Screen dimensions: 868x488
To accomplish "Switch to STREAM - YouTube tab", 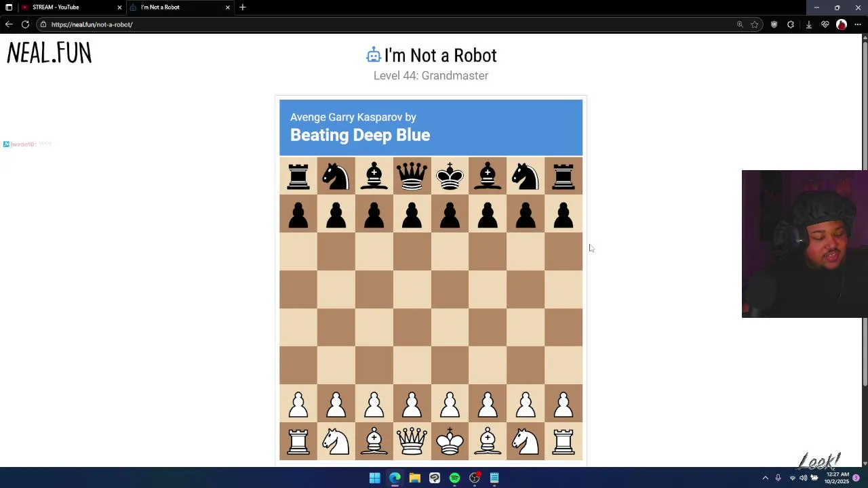I will click(x=71, y=7).
